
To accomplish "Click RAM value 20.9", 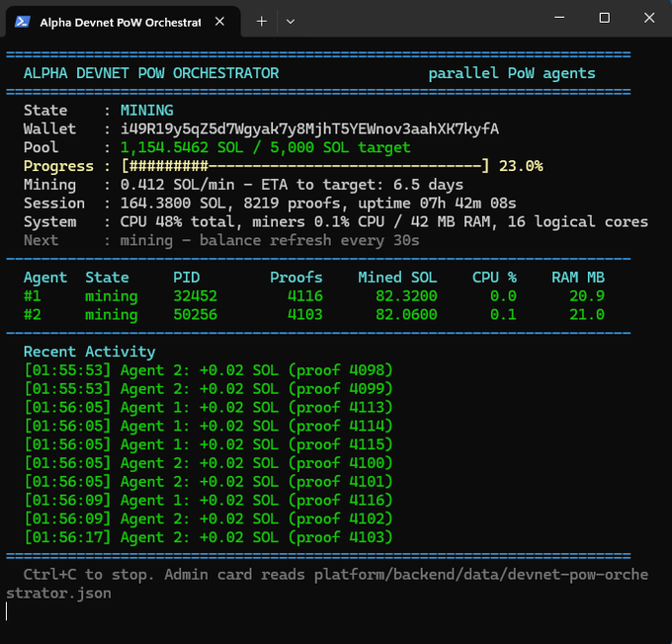I will point(587,296).
